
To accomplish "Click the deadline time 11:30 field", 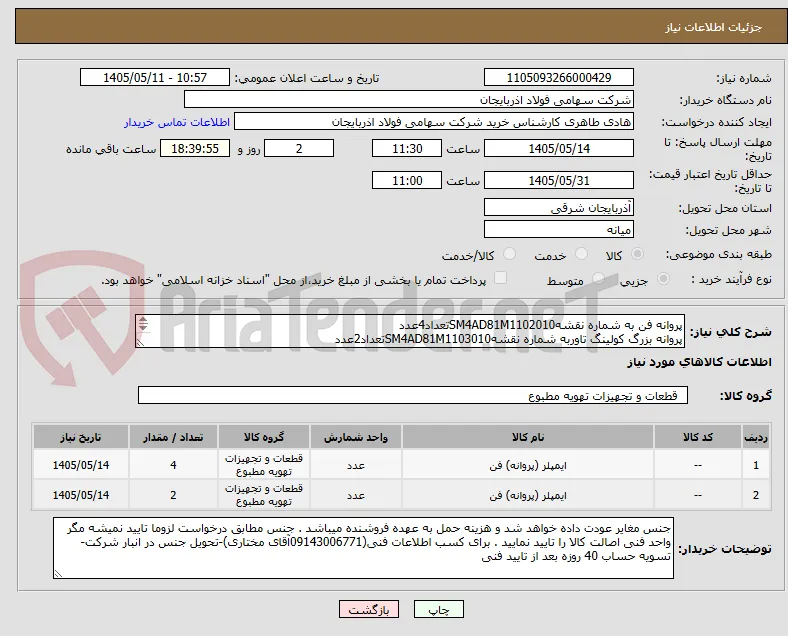I will coord(407,149).
